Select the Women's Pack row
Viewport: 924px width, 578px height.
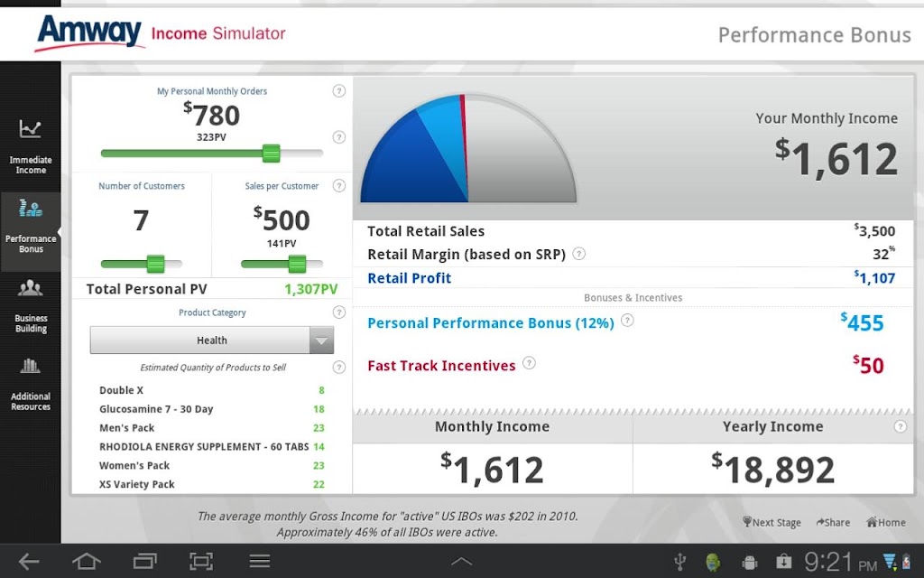pos(211,465)
